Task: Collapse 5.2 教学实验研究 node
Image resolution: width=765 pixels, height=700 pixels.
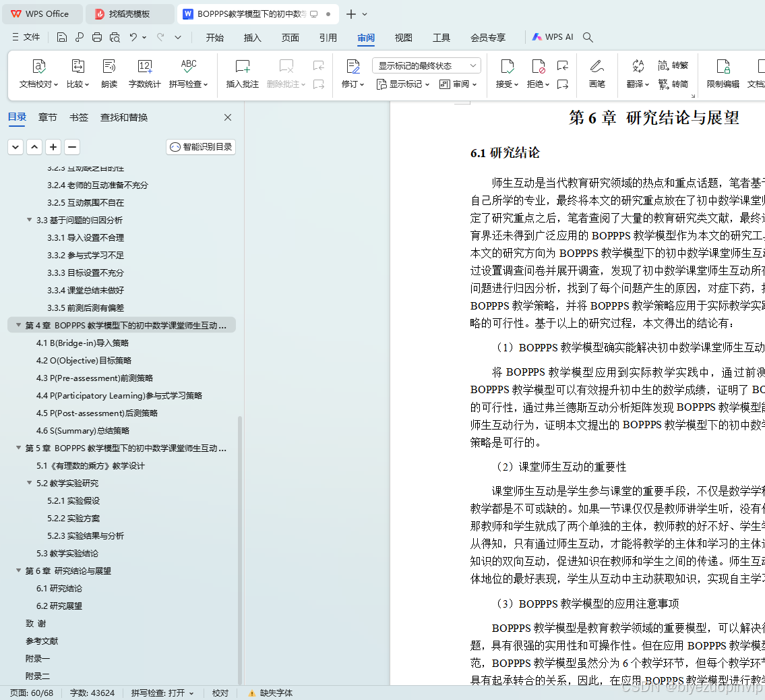Action: click(x=29, y=483)
